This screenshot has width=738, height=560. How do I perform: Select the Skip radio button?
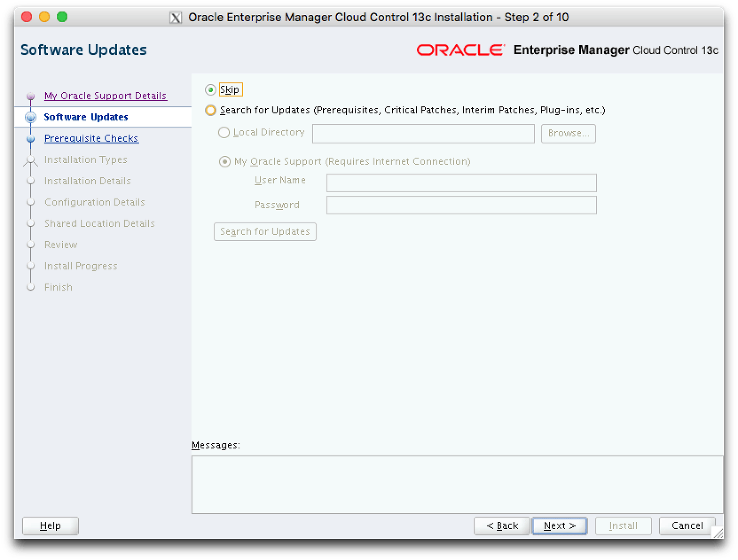coord(211,90)
